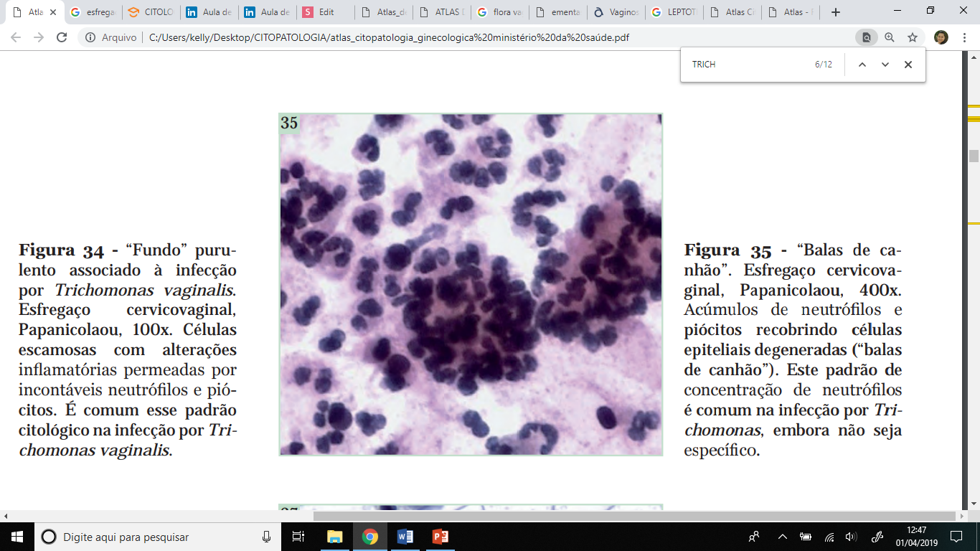Open the Windows Start menu
Viewport: 980px width, 551px height.
point(17,537)
